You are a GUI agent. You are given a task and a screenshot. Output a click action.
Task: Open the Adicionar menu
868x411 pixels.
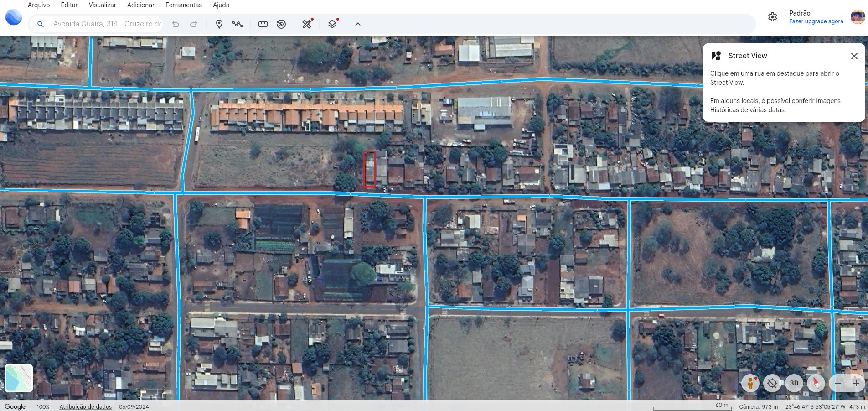coord(141,5)
